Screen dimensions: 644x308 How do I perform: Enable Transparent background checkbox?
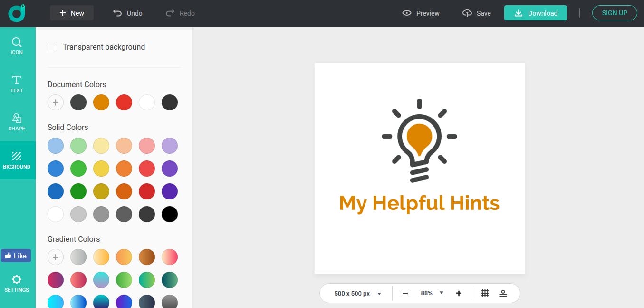pyautogui.click(x=52, y=47)
